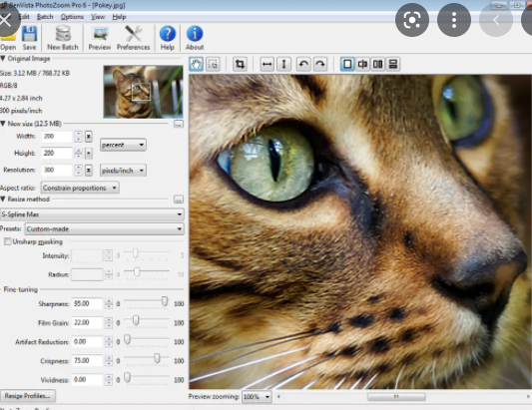Switch to stacked horizontal split view
The height and width of the screenshot is (410, 532).
[393, 64]
